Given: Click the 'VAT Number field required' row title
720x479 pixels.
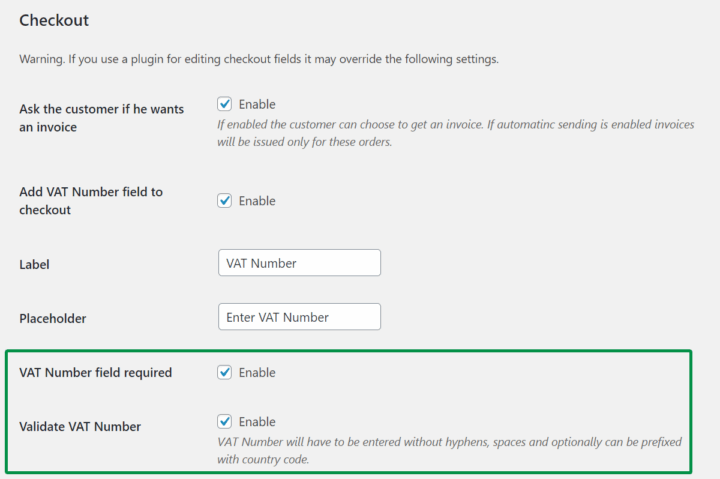Looking at the screenshot, I should [95, 372].
